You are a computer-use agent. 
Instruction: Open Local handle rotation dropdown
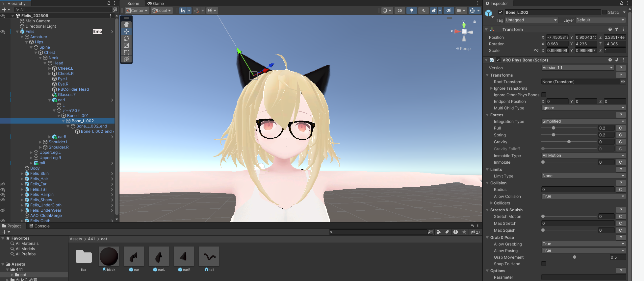click(162, 11)
